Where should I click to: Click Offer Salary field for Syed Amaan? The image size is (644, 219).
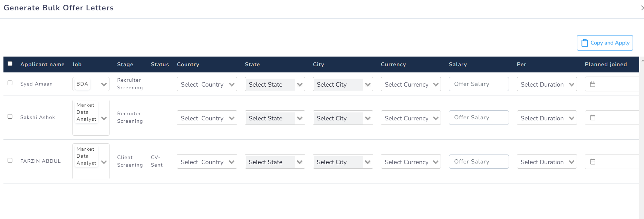[478, 84]
